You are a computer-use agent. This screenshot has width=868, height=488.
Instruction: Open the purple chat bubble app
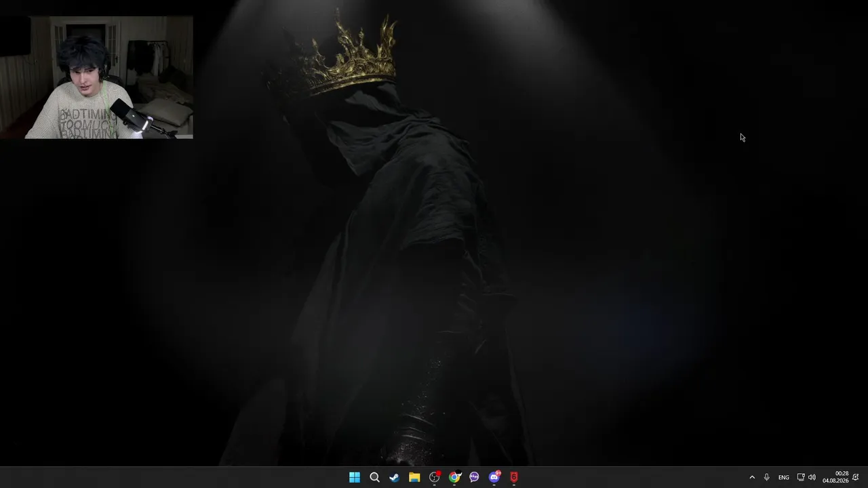pos(474,477)
